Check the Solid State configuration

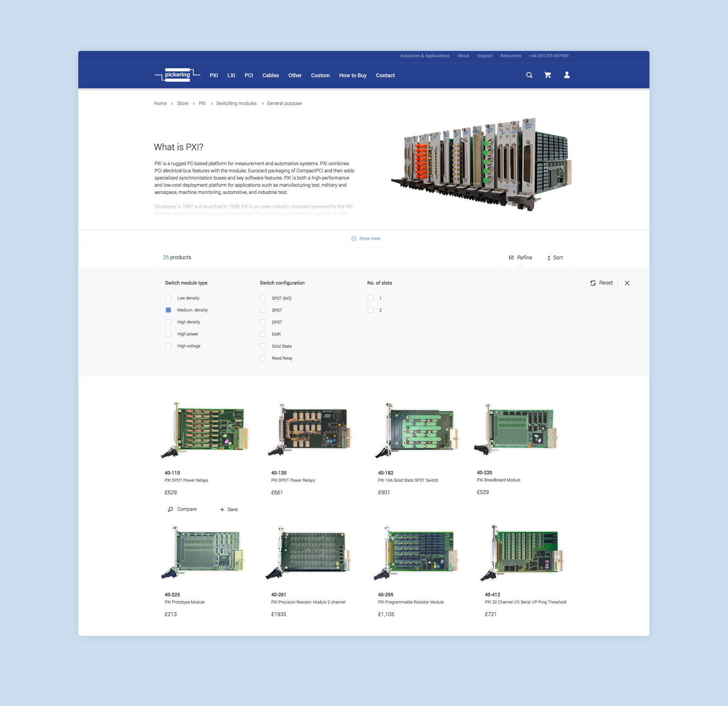pos(263,346)
